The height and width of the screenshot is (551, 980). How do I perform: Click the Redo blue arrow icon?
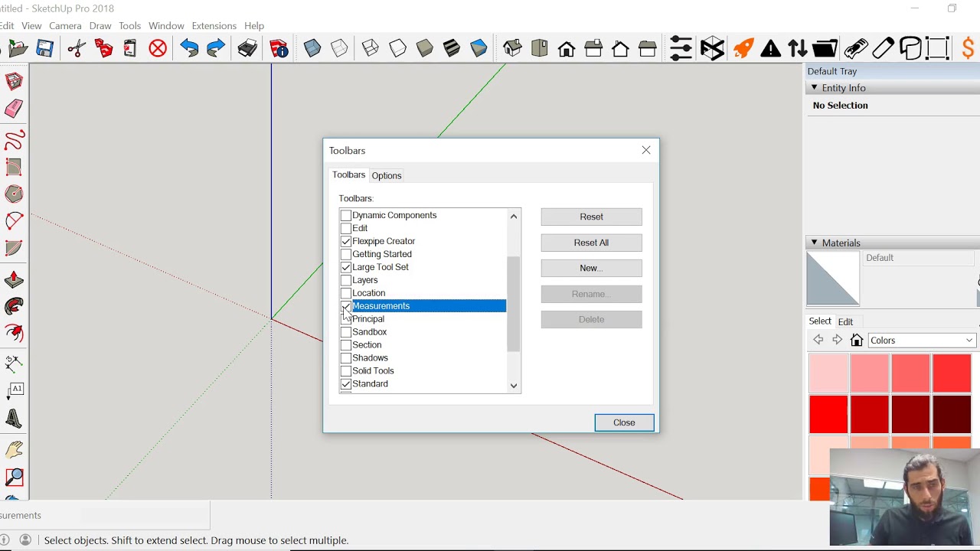point(216,49)
